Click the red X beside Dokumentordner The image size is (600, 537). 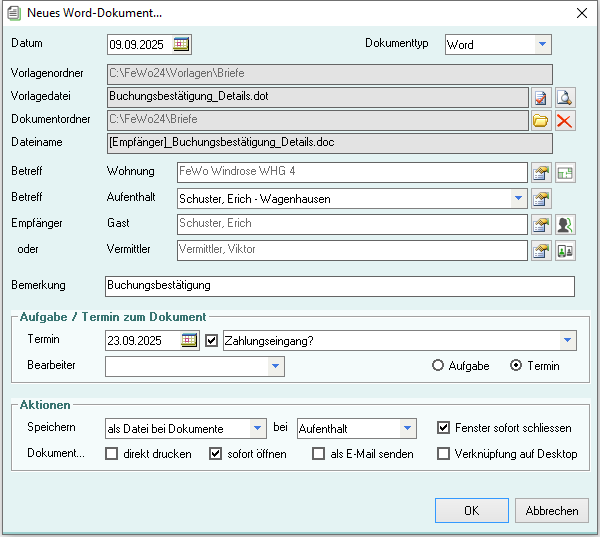click(565, 121)
